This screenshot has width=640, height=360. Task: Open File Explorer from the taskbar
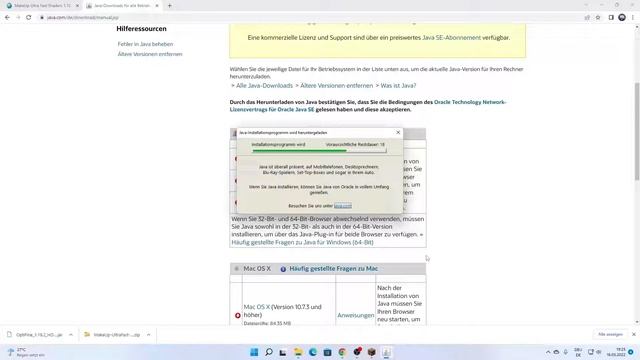[298, 352]
